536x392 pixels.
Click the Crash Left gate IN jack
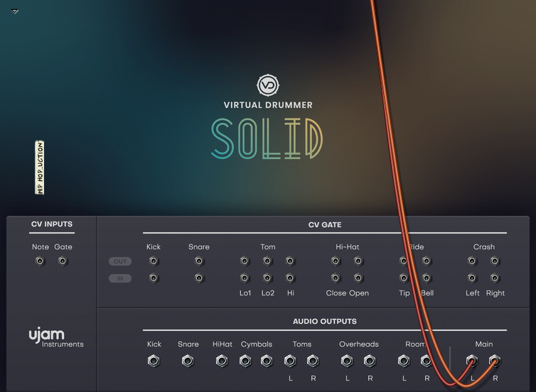[472, 278]
